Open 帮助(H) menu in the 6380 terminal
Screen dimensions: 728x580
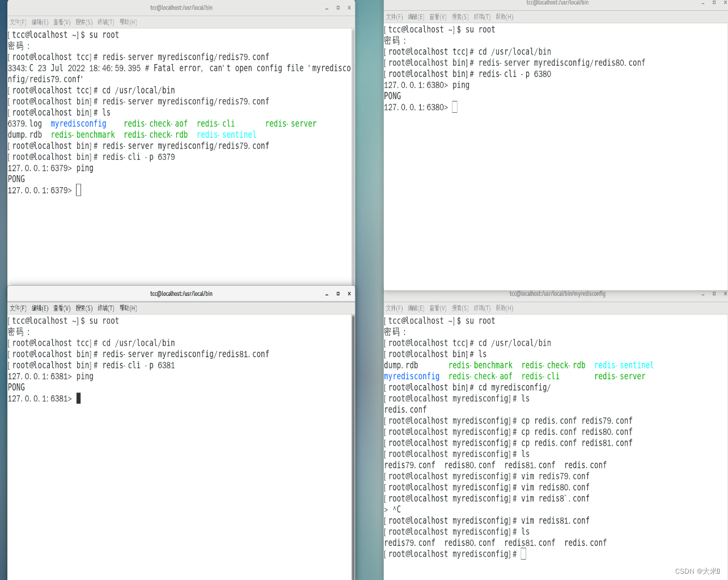click(x=504, y=17)
